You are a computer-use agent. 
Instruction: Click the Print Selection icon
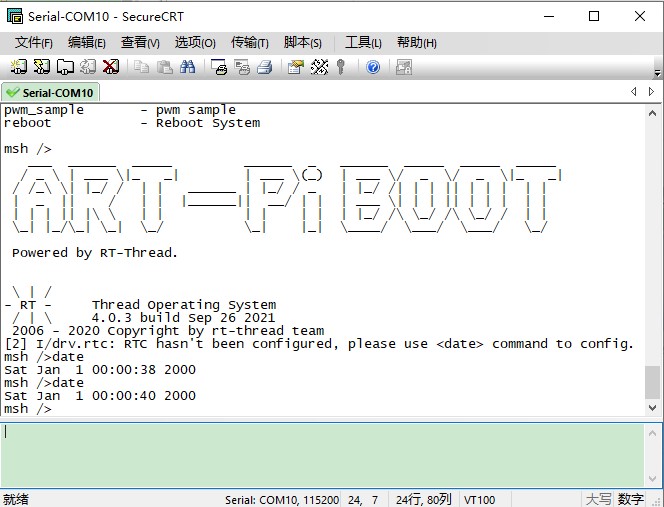click(242, 67)
